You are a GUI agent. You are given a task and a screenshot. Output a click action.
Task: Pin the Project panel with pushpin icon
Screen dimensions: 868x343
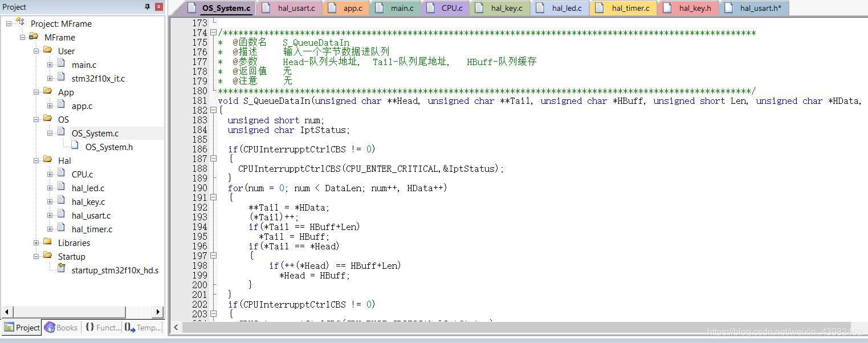click(148, 7)
